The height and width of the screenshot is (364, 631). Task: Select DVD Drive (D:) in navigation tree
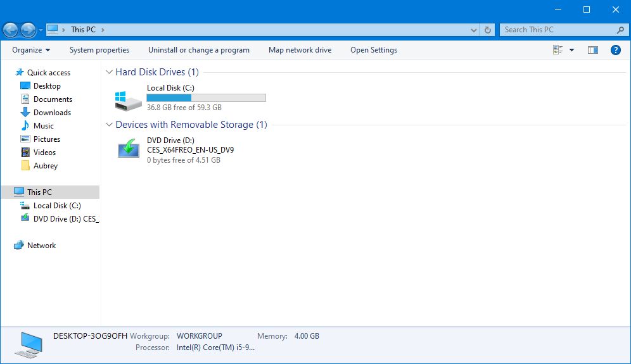67,218
